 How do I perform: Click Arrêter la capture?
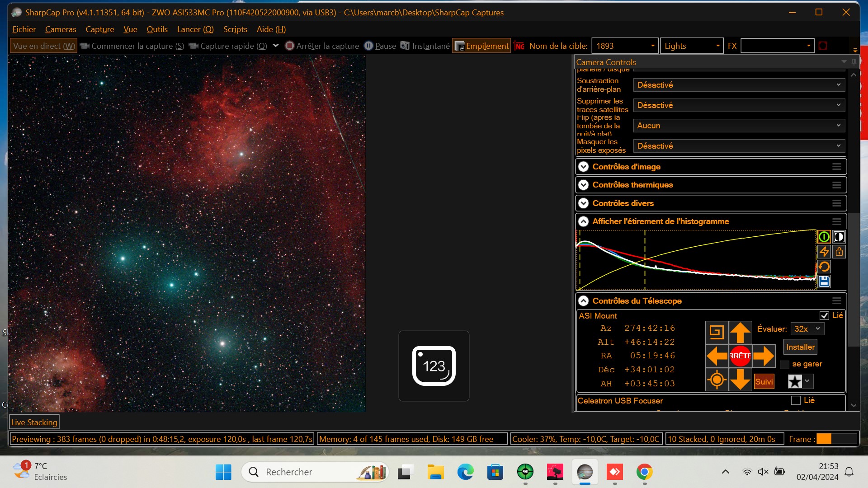[x=322, y=46]
